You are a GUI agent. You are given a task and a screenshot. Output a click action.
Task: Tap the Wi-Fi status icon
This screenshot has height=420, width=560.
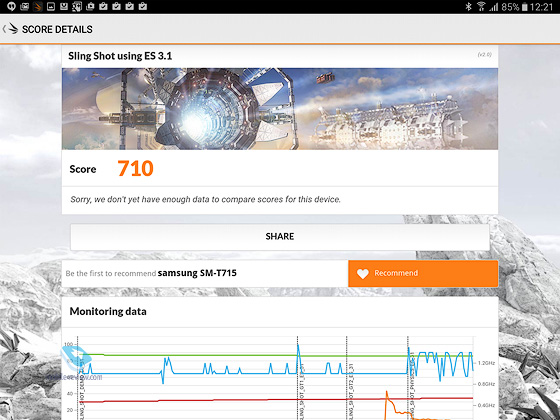(x=481, y=6)
